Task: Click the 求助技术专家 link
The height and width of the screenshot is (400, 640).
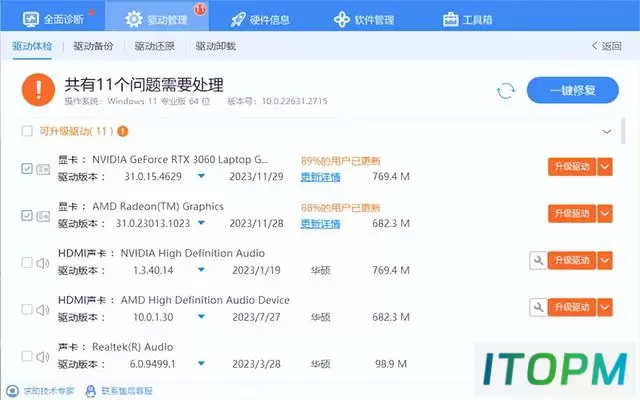Action: point(49,391)
